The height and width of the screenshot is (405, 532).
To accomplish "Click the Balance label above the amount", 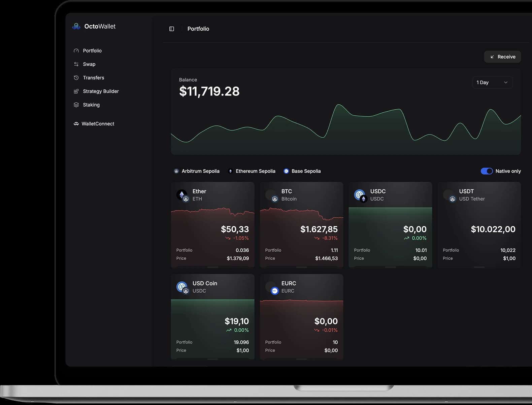I will [188, 80].
